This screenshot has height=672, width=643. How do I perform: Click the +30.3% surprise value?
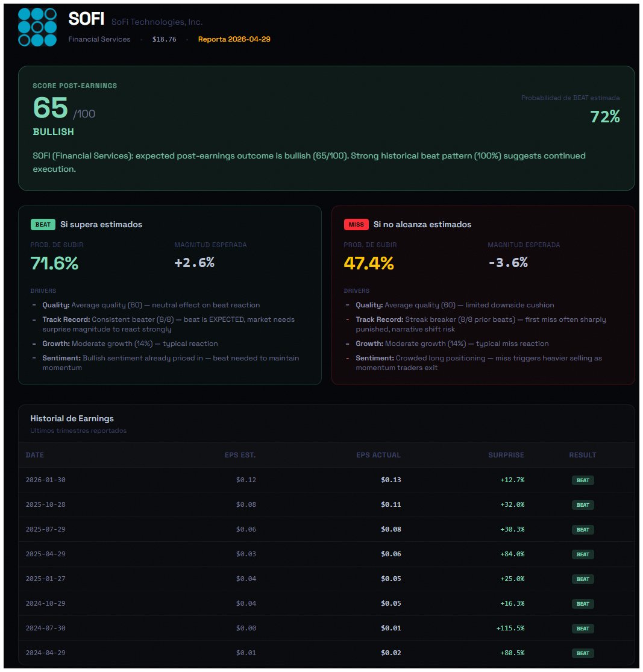pyautogui.click(x=512, y=530)
